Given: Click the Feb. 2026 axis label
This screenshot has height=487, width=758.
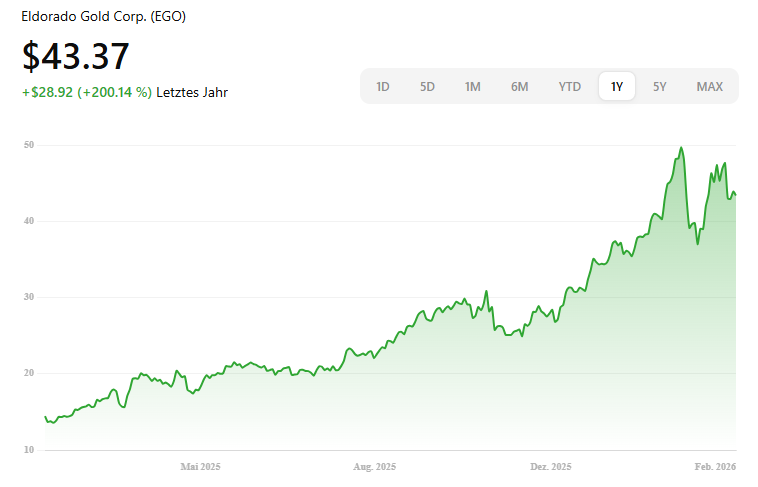Looking at the screenshot, I should [715, 467].
